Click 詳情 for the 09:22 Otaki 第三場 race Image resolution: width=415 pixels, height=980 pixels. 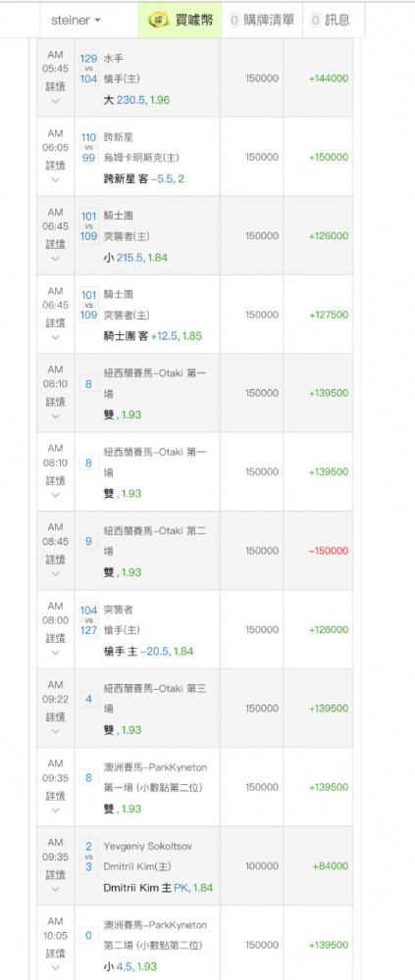tap(56, 716)
